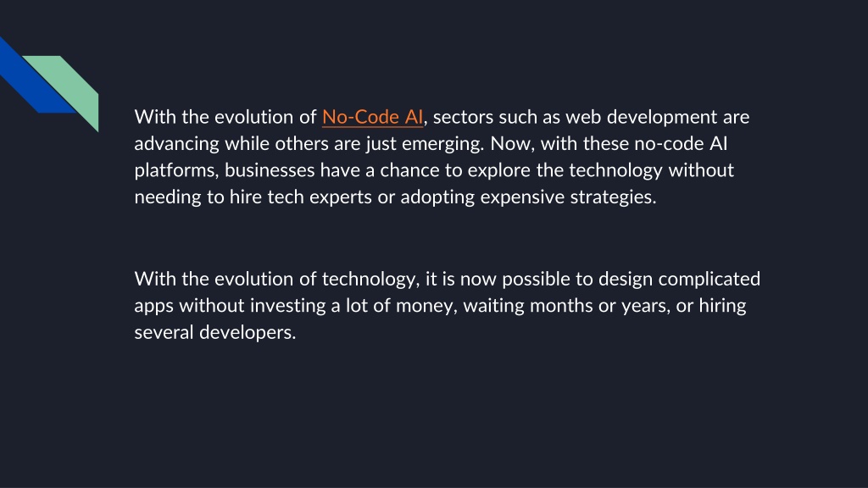
Task: Click the word "complicated" in second paragraph
Action: click(709, 279)
